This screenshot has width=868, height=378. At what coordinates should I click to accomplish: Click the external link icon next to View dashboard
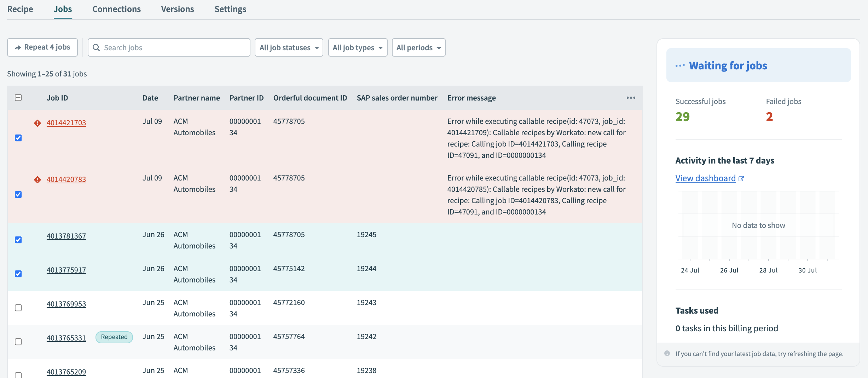[741, 179]
